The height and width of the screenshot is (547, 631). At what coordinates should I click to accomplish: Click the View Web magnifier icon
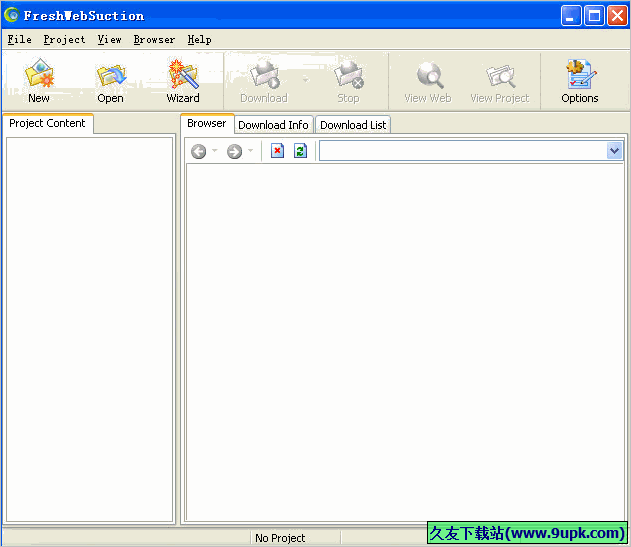(429, 75)
